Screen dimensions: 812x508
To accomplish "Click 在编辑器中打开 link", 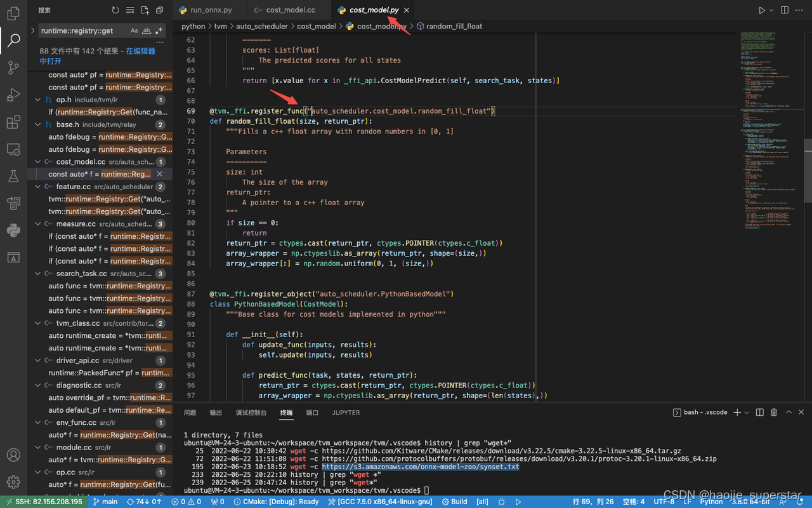I will tap(98, 56).
